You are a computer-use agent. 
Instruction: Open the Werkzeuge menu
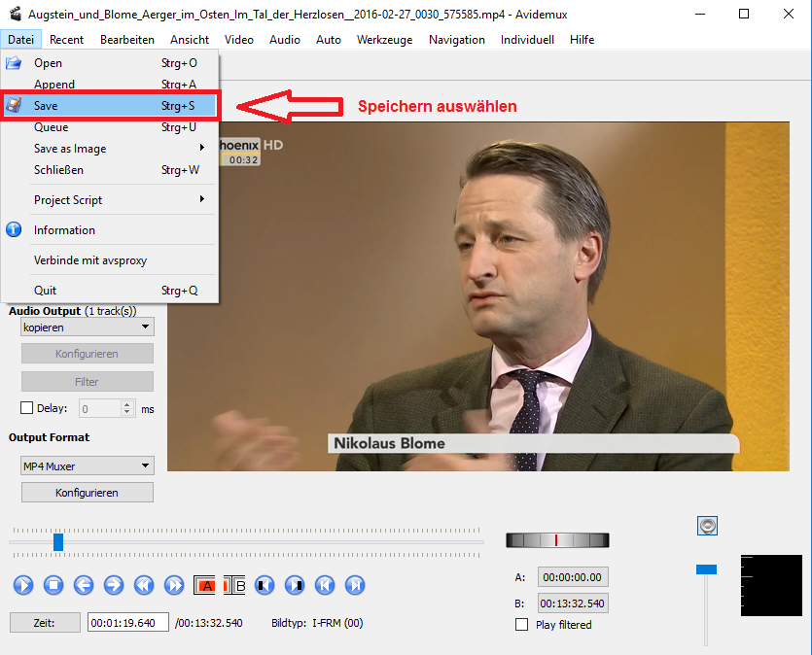pos(384,40)
